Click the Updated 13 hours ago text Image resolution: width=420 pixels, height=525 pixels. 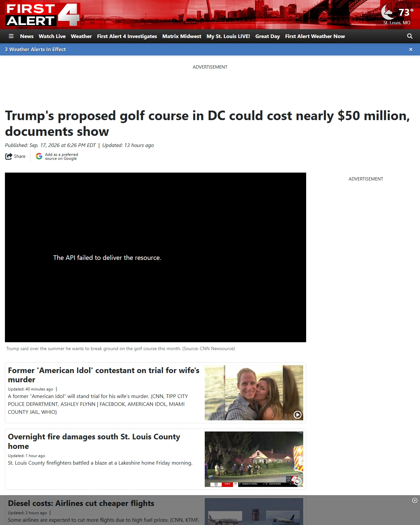pyautogui.click(x=128, y=145)
